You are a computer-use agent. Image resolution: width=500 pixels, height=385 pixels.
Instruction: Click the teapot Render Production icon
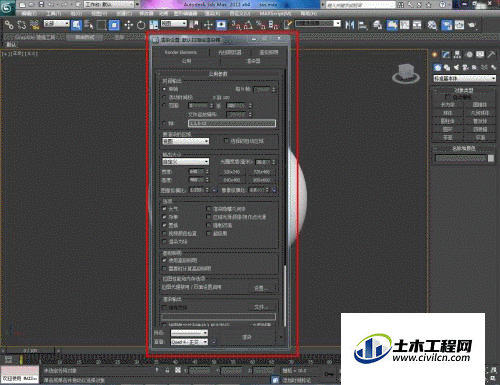(472, 25)
